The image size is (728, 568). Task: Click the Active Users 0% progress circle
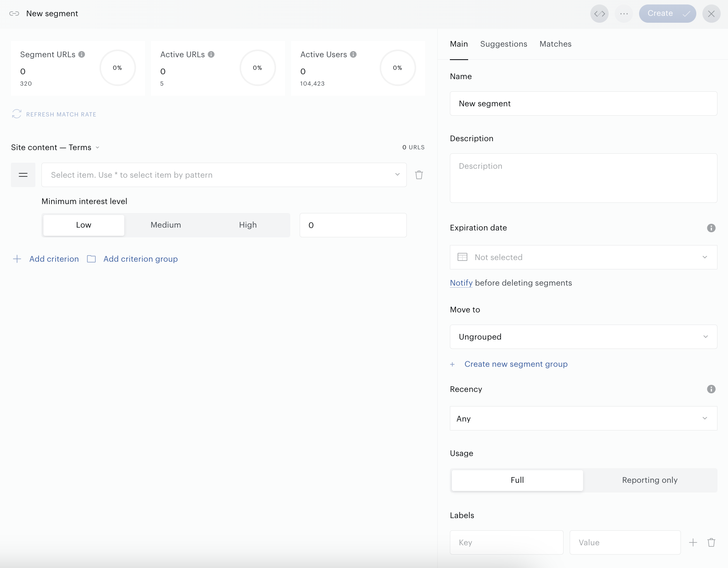[x=398, y=68]
